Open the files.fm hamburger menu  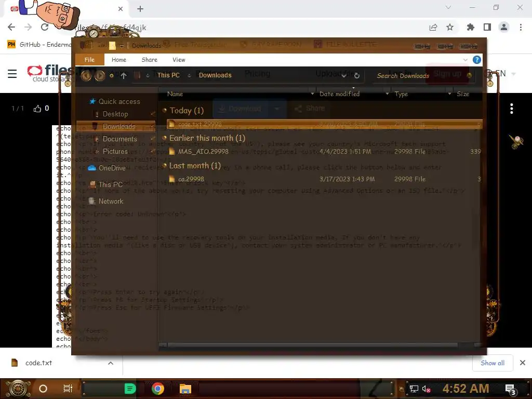click(12, 74)
